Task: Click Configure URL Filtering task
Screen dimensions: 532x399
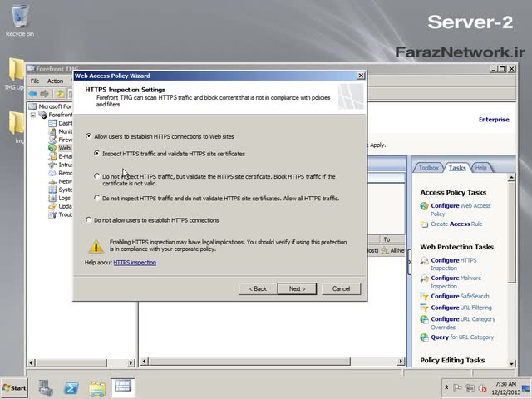Action: click(x=461, y=308)
